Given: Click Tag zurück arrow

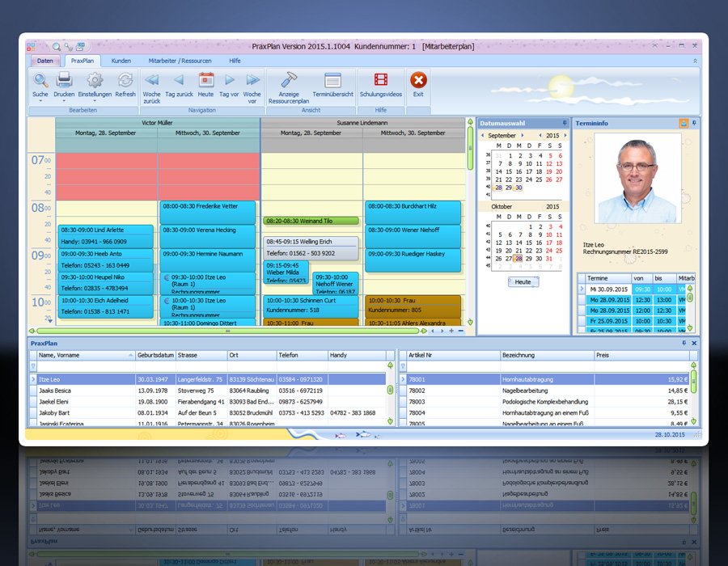Looking at the screenshot, I should pyautogui.click(x=180, y=81).
